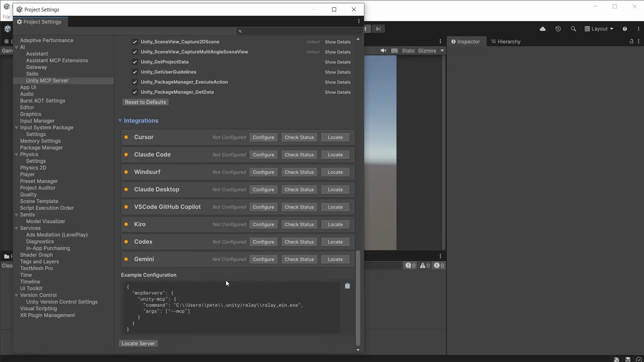Copy example configuration with clipboard icon
The width and height of the screenshot is (644, 362).
tap(347, 286)
